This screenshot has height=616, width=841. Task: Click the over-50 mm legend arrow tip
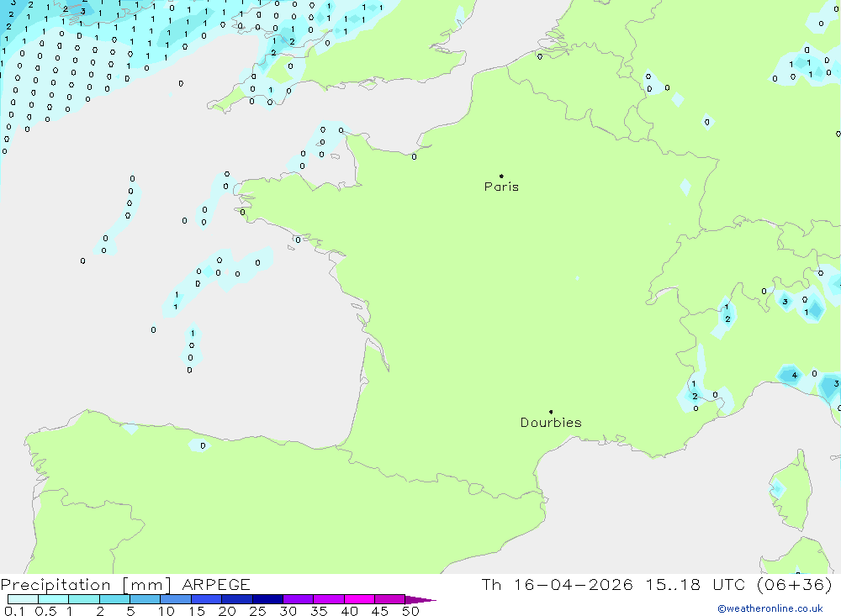tap(420, 600)
